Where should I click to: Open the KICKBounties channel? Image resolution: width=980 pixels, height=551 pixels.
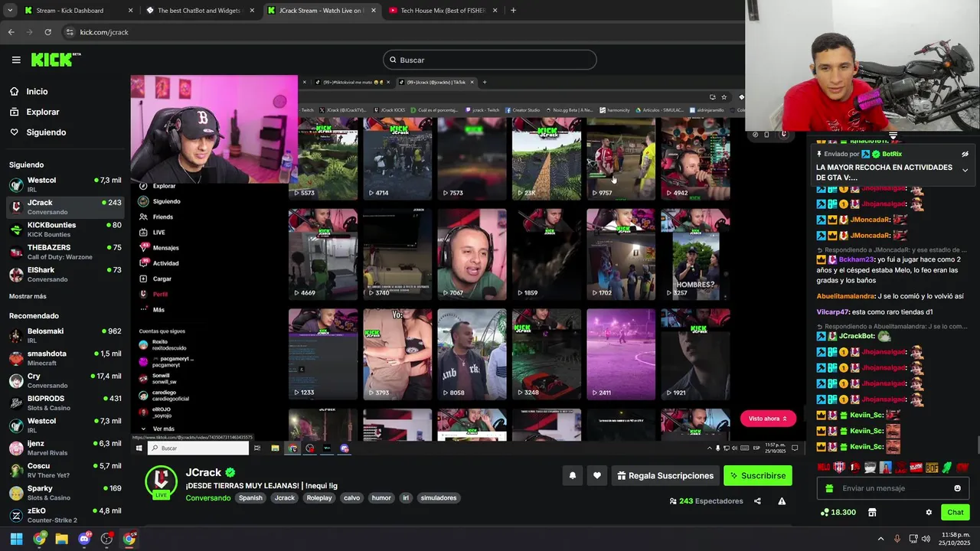pyautogui.click(x=65, y=230)
